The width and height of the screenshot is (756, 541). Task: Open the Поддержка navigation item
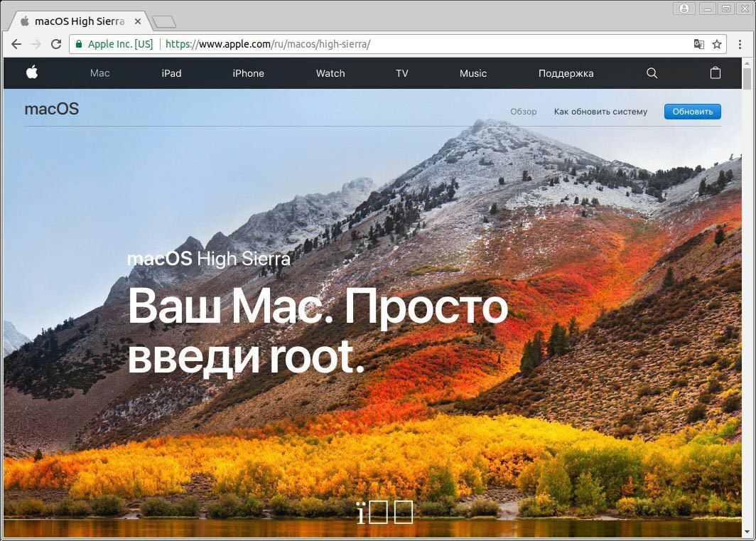tap(566, 73)
